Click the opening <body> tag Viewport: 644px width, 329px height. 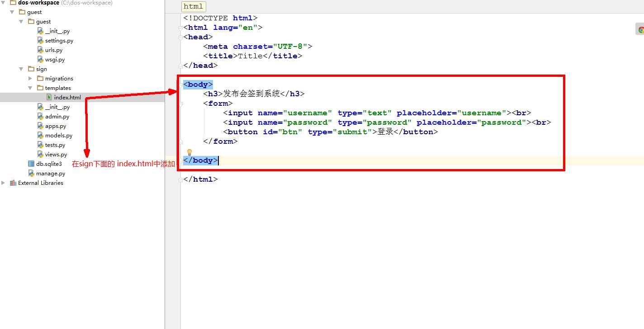tap(198, 85)
